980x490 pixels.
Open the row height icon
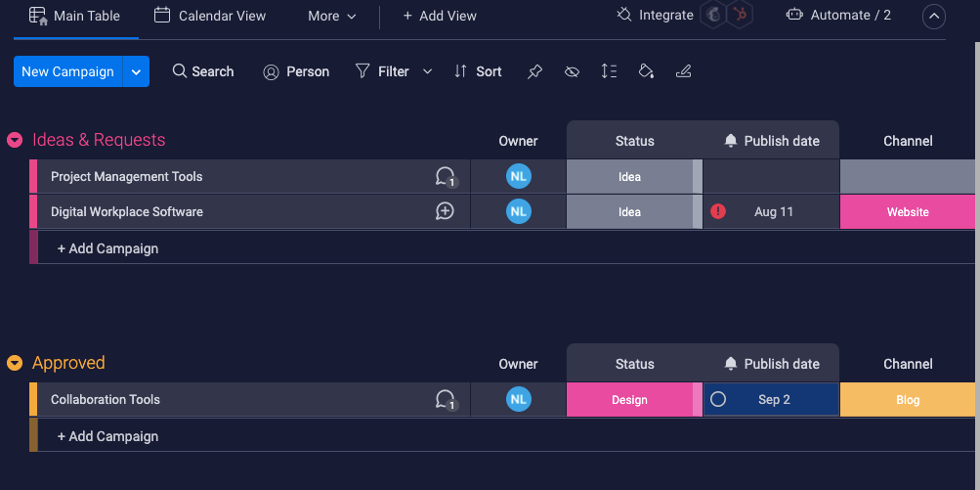click(x=609, y=71)
